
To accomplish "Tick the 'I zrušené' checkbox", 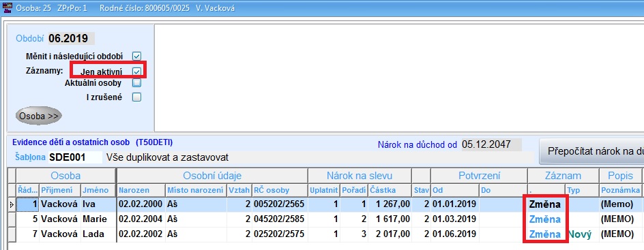I will pyautogui.click(x=136, y=97).
